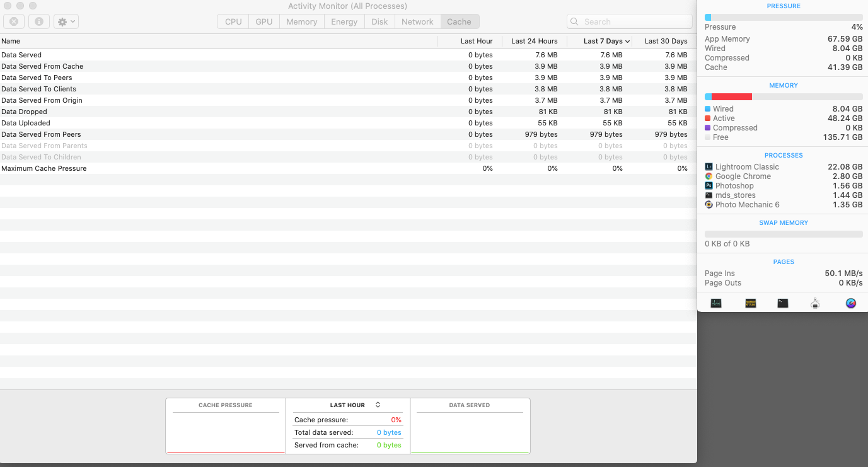
Task: Sort by the Last 24 Hours column
Action: [x=535, y=41]
